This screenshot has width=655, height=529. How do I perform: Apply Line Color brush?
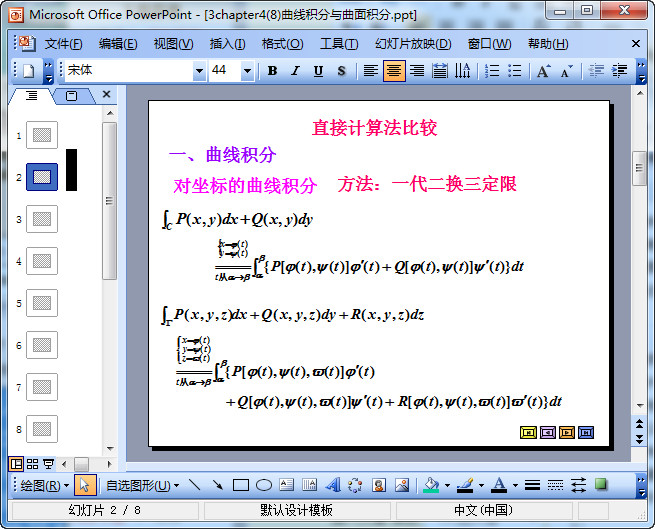tap(465, 485)
